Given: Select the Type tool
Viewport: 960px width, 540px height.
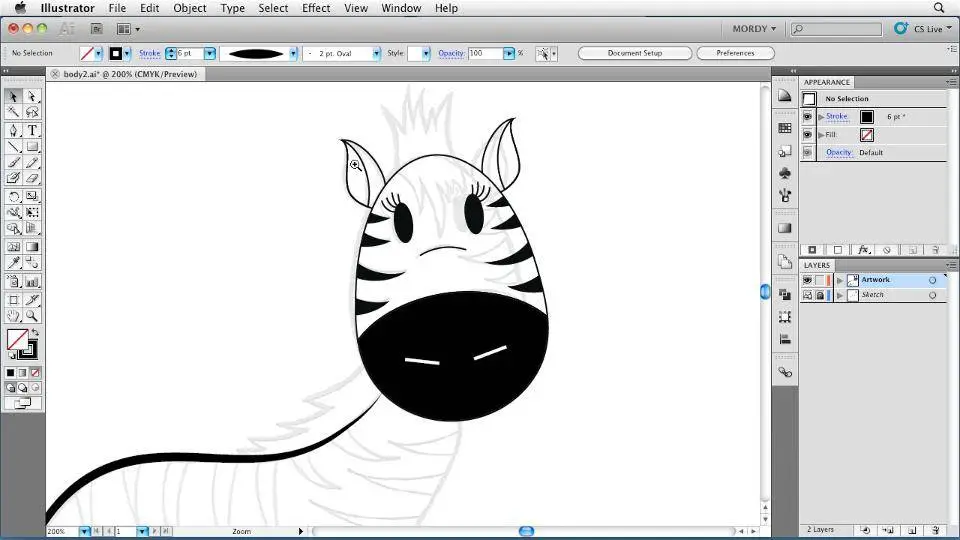Looking at the screenshot, I should [x=32, y=130].
